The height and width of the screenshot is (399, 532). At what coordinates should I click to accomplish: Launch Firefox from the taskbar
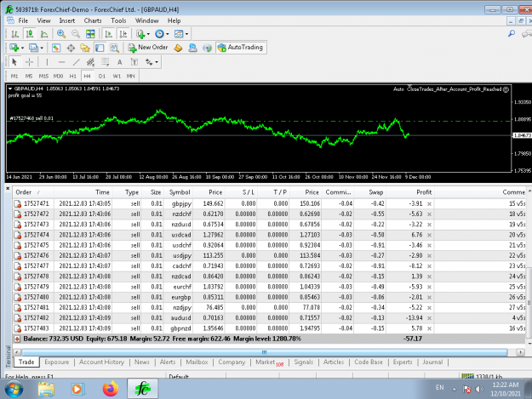[111, 389]
